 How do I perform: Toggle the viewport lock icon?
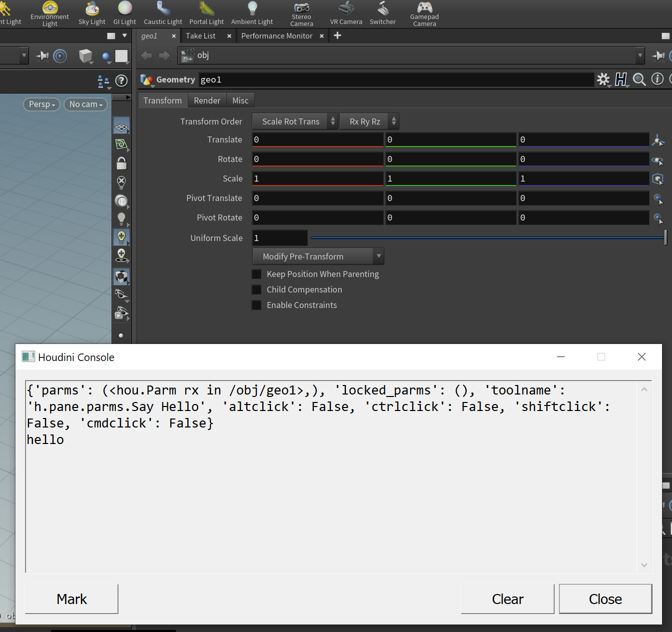click(121, 163)
